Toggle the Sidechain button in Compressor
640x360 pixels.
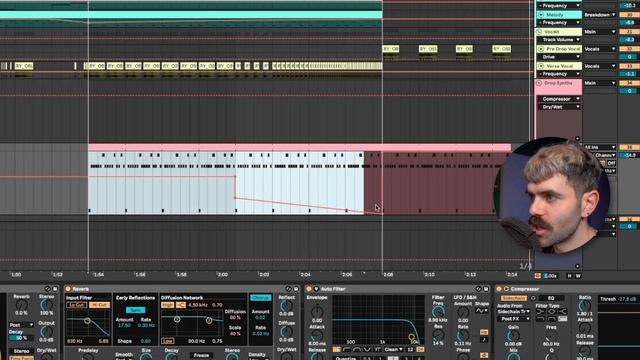click(x=514, y=298)
